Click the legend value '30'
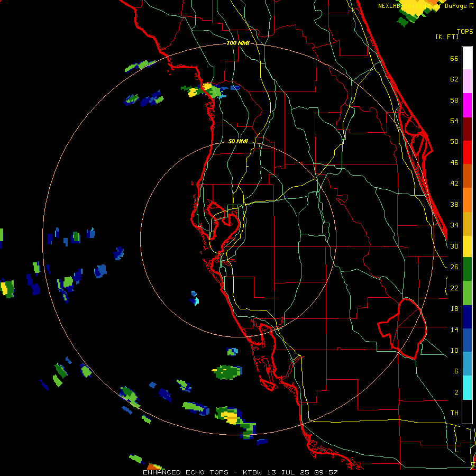476x476 pixels. [454, 246]
